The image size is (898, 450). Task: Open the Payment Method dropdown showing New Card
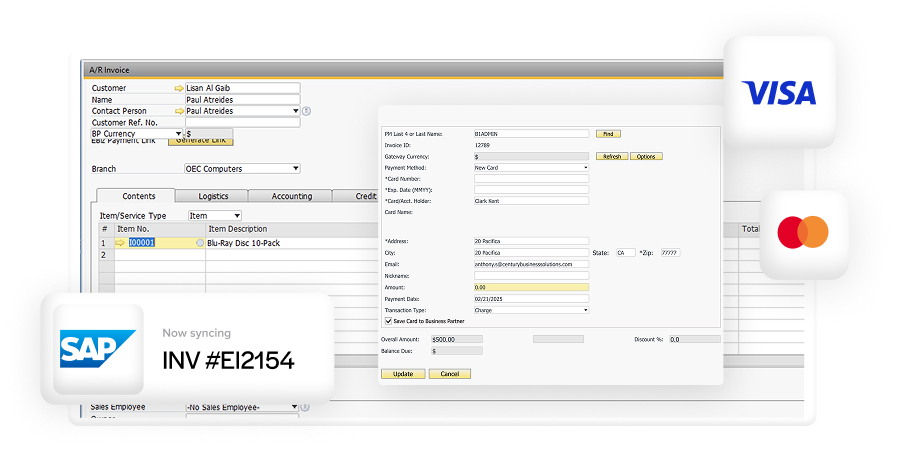pyautogui.click(x=585, y=168)
